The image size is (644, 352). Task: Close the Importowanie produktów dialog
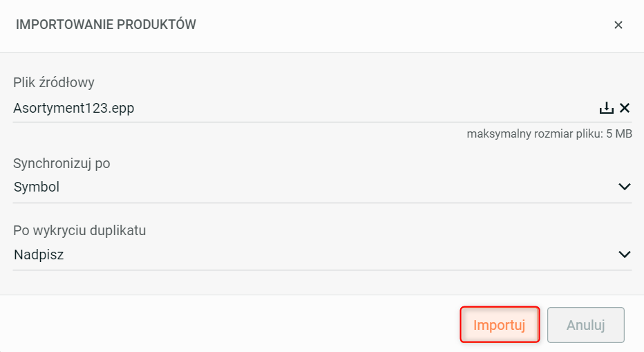tap(618, 25)
